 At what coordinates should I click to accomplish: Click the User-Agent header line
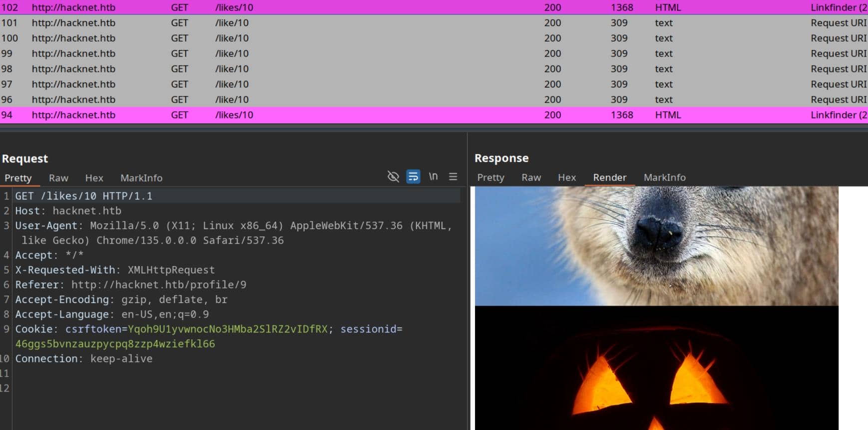click(234, 233)
